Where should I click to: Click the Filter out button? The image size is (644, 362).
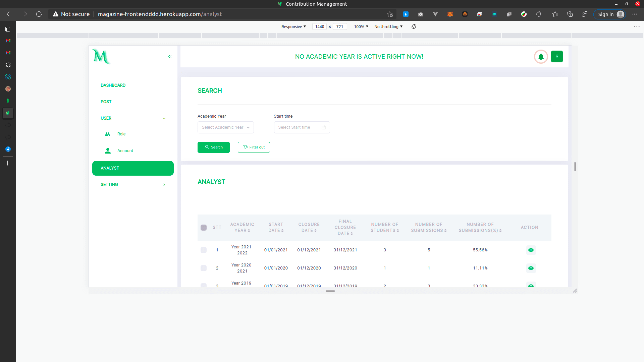(254, 147)
